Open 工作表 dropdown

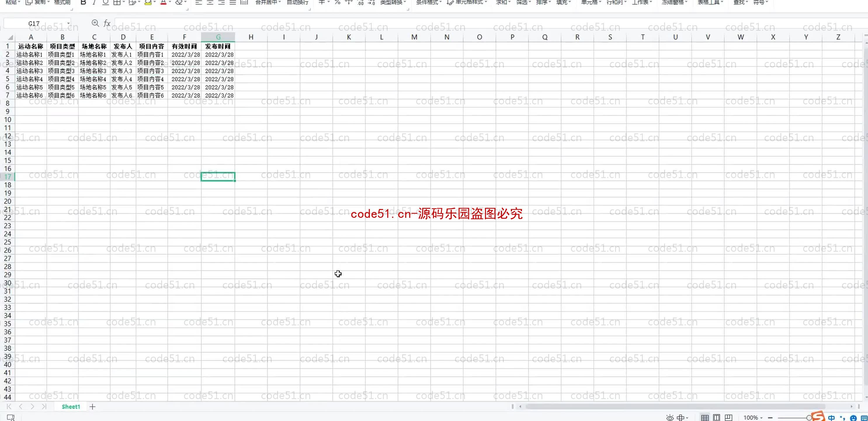pos(642,2)
